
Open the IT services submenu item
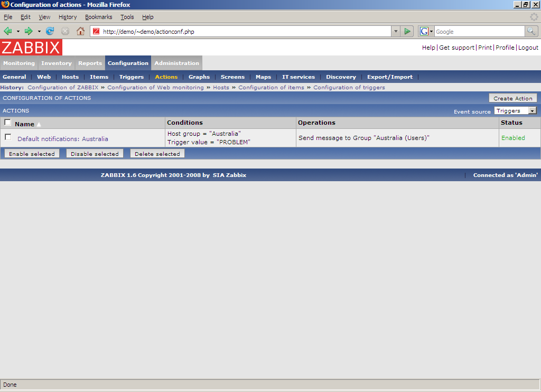point(299,77)
